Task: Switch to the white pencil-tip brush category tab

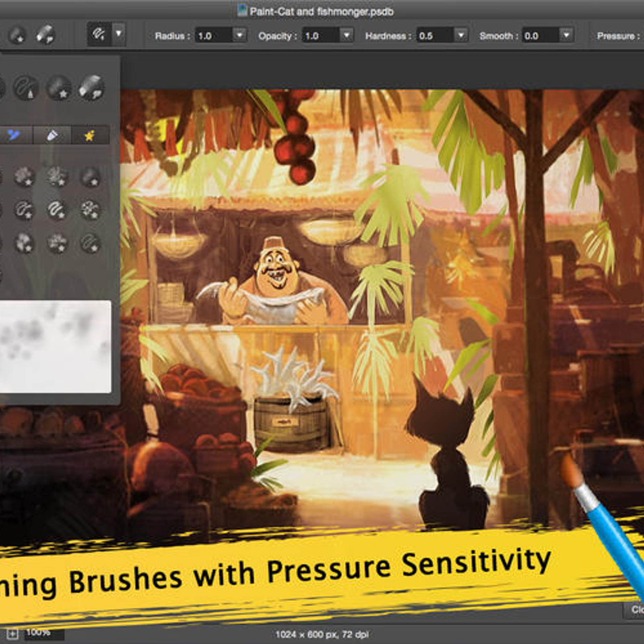Action: pyautogui.click(x=52, y=135)
